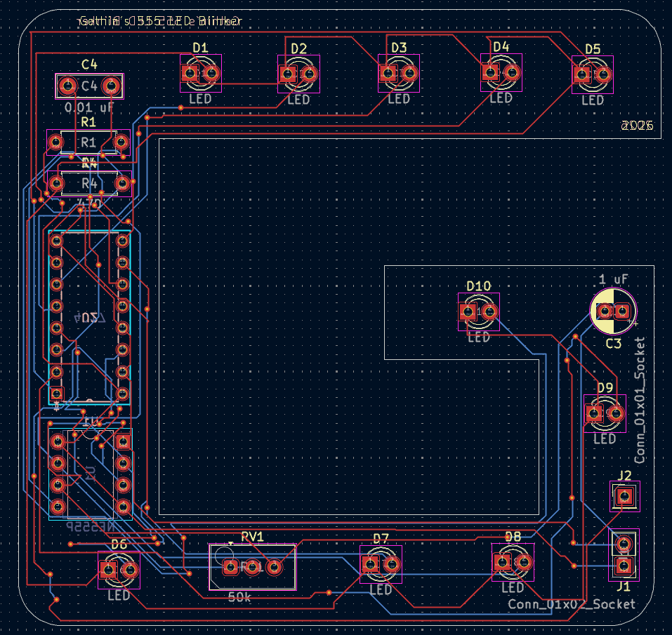The height and width of the screenshot is (635, 672).
Task: Click the "J1" reference label
Action: (624, 587)
